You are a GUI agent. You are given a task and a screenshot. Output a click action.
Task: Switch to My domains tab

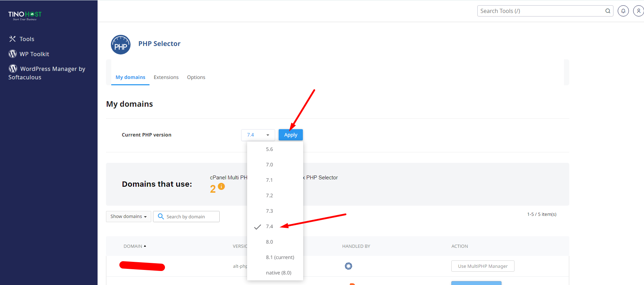click(130, 77)
